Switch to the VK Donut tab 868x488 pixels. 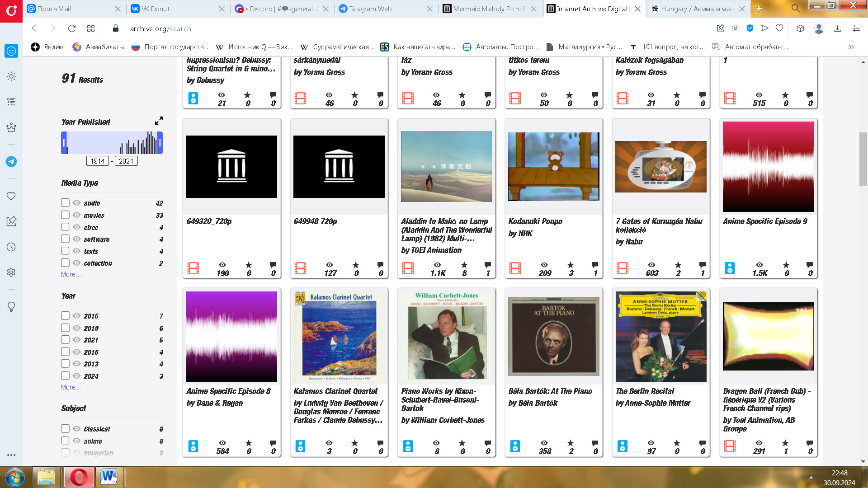point(156,9)
